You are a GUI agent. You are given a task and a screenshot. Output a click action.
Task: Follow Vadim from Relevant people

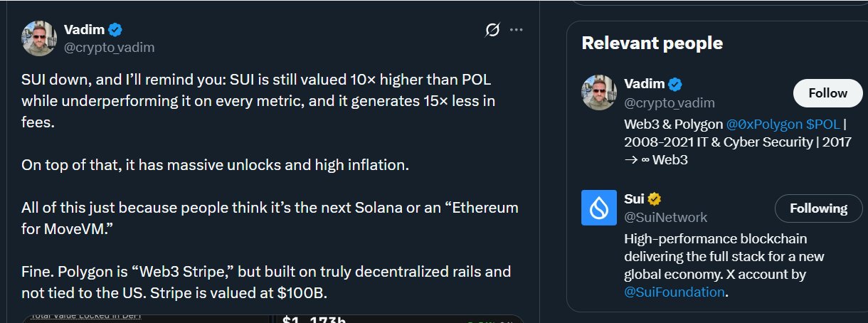point(827,93)
